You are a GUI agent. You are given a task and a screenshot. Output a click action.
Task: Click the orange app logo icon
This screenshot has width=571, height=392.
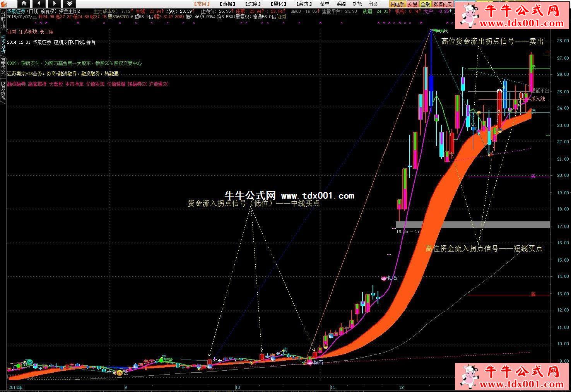[x=4, y=4]
